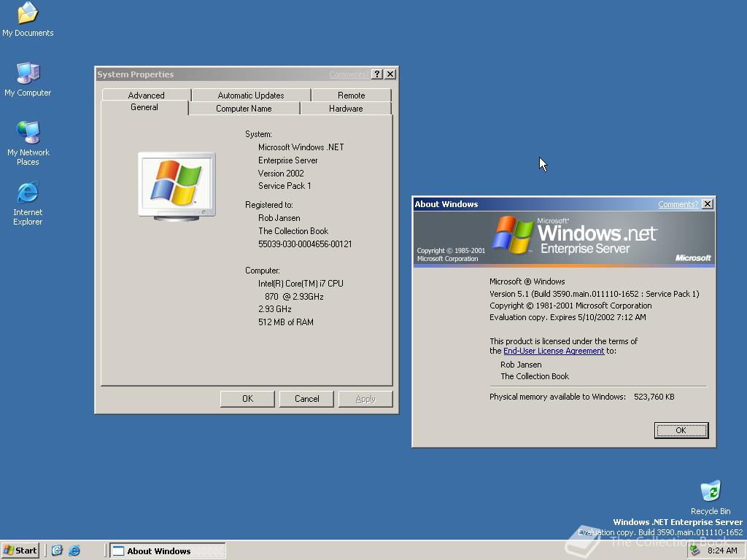
Task: Click 'The Collection Book' in About Windows
Action: (x=535, y=376)
